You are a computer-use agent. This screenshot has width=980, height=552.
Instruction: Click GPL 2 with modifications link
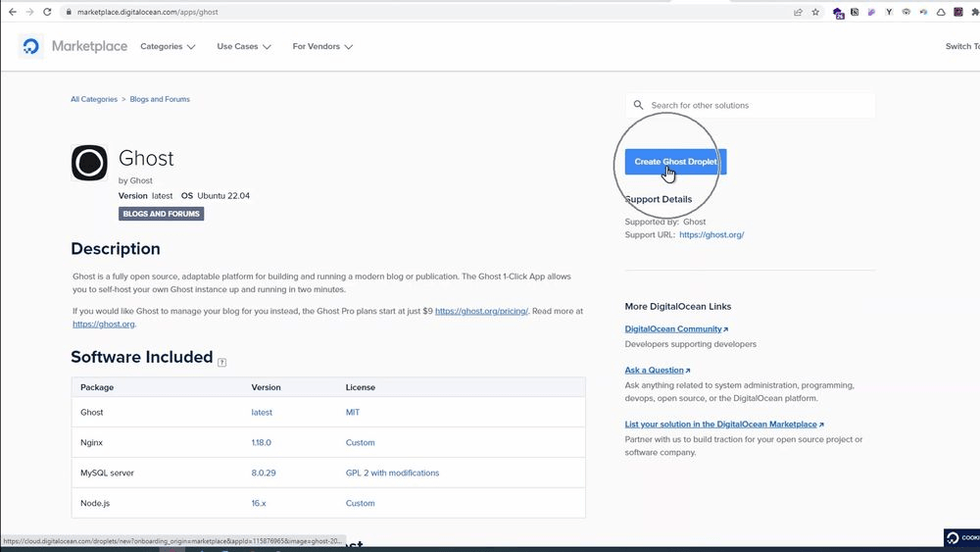coord(392,473)
